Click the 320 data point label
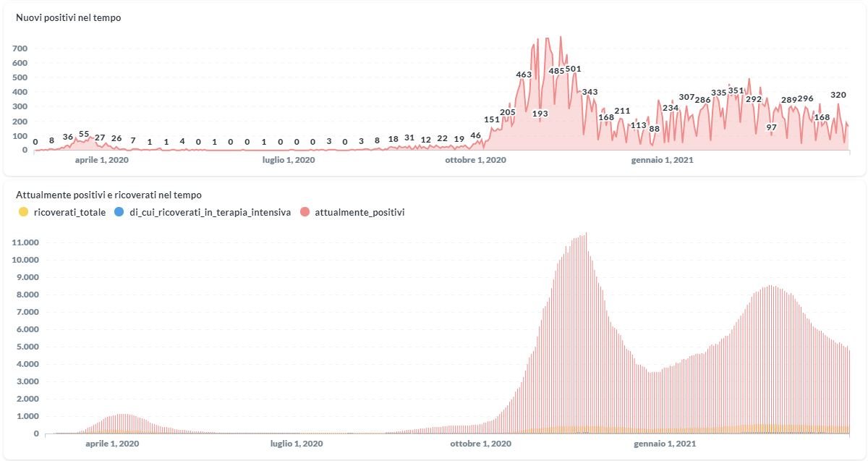868x461 pixels. coord(838,95)
